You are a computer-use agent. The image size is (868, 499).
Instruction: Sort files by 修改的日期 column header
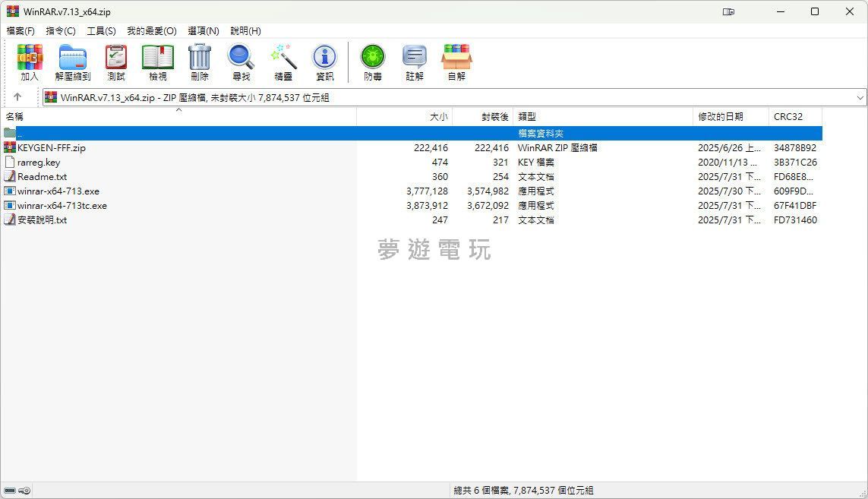click(x=721, y=117)
